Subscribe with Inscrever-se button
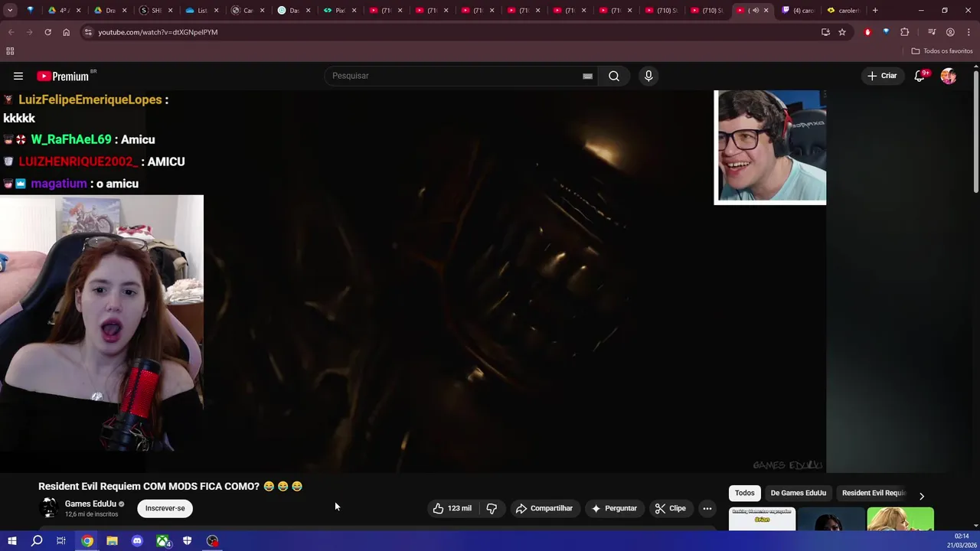980x551 pixels. click(165, 508)
